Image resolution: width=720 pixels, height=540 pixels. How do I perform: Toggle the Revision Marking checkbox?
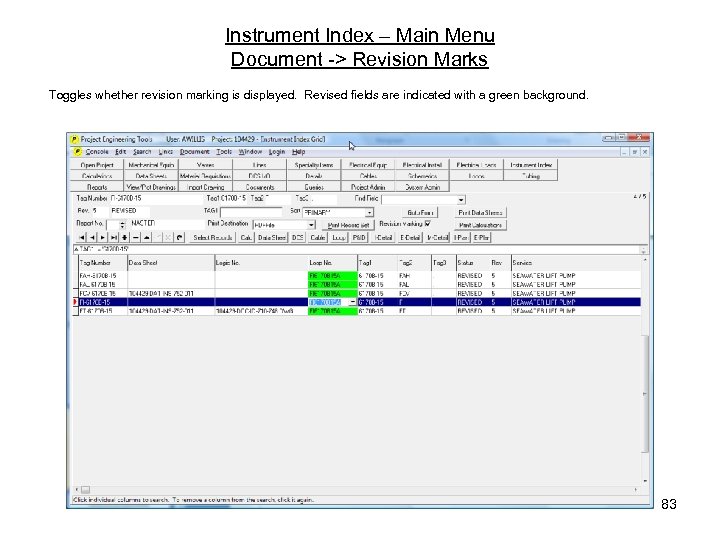pos(428,224)
